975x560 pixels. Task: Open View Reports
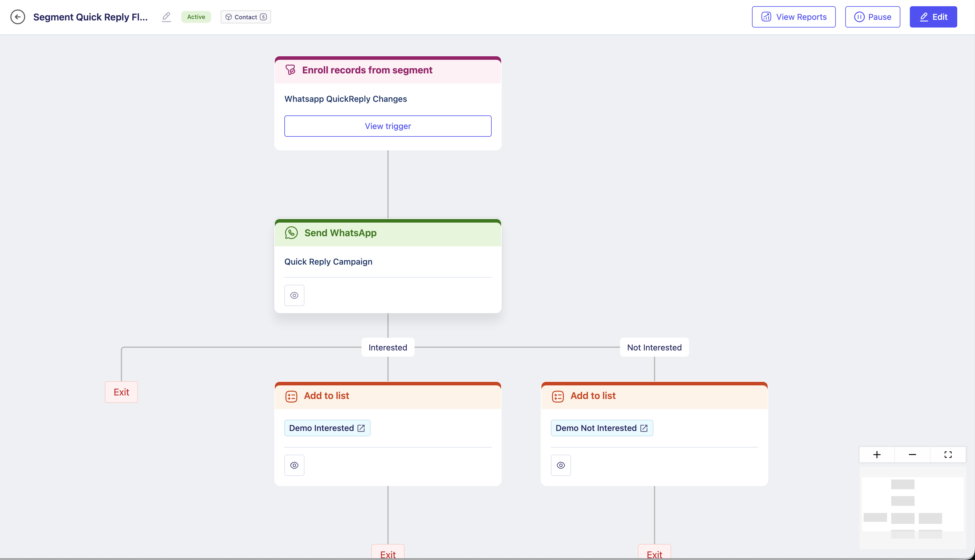coord(793,17)
